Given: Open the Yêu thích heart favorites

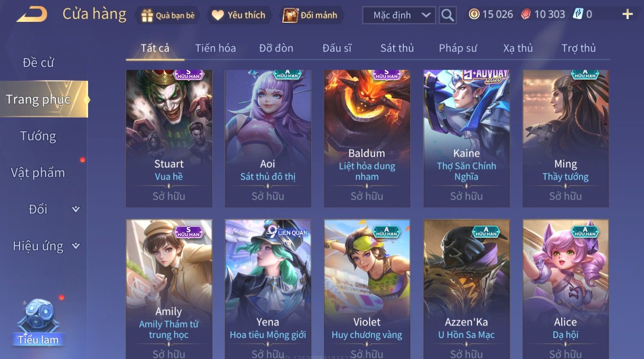Looking at the screenshot, I should pyautogui.click(x=218, y=15).
